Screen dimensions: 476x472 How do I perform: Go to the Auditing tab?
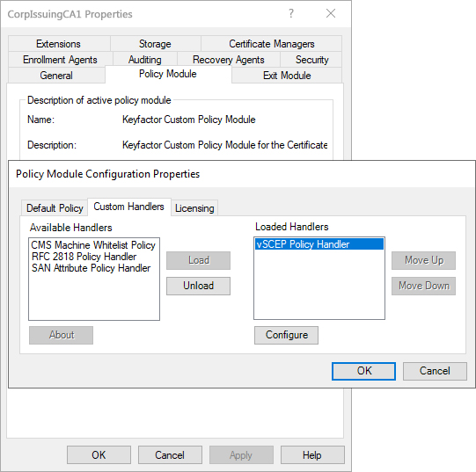(145, 60)
